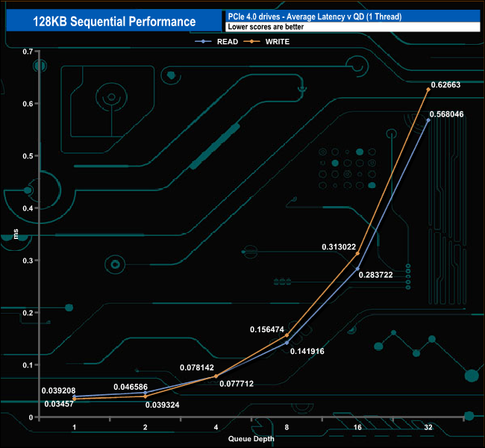Screen dimensions: 485x448
Task: Click the 0.039208 read point at QD1
Action: click(x=74, y=396)
